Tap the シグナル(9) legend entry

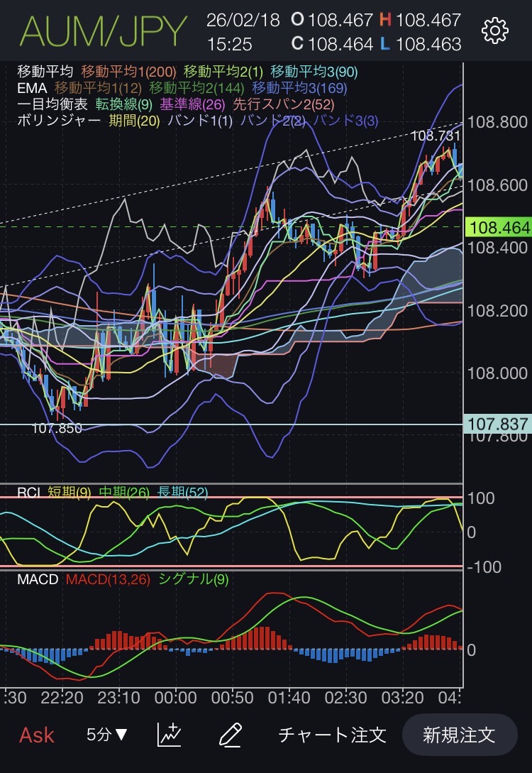coord(194,579)
